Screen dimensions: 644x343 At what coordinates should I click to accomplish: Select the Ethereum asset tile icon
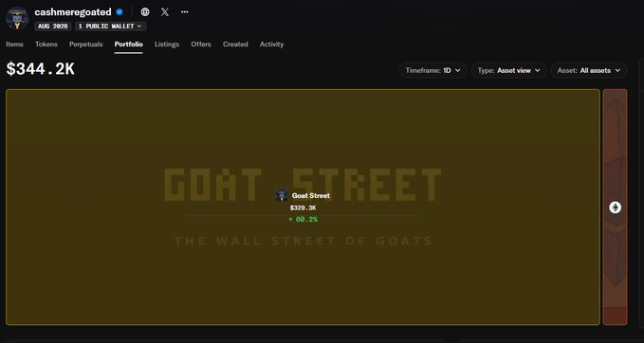click(615, 208)
